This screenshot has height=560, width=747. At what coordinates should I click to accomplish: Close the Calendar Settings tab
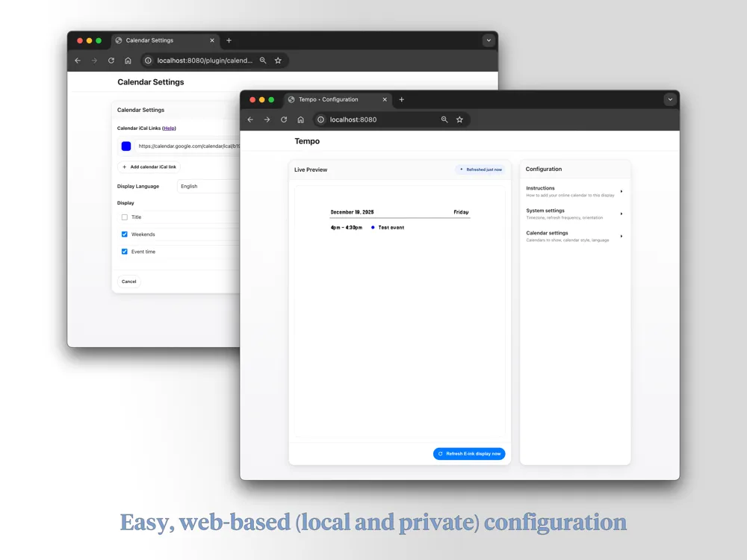(212, 40)
